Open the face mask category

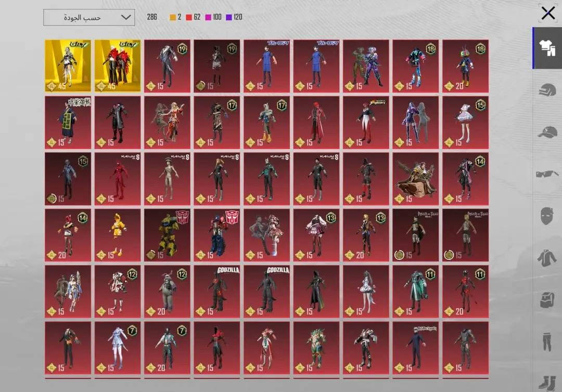(547, 216)
